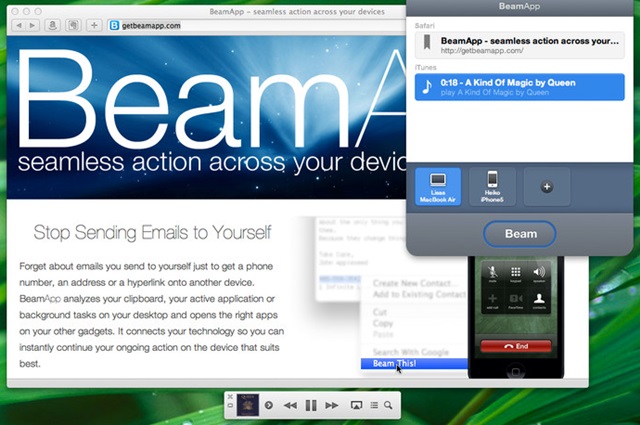
Task: Click the Safari window title text
Action: (297, 12)
